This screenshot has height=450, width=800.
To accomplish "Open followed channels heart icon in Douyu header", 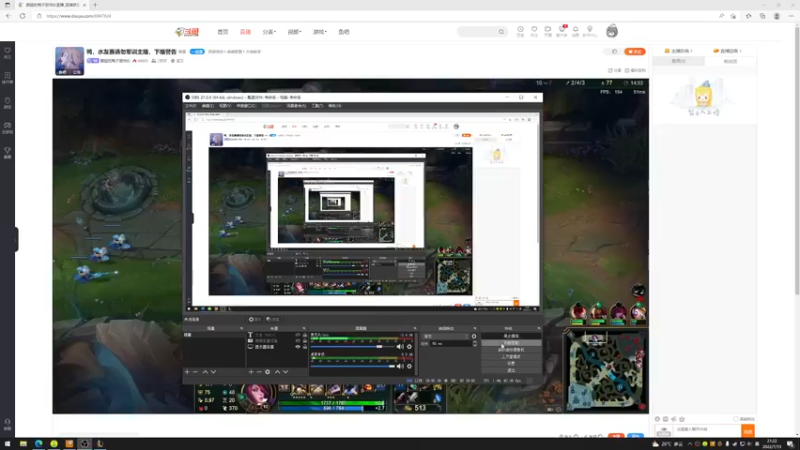I will click(x=534, y=31).
